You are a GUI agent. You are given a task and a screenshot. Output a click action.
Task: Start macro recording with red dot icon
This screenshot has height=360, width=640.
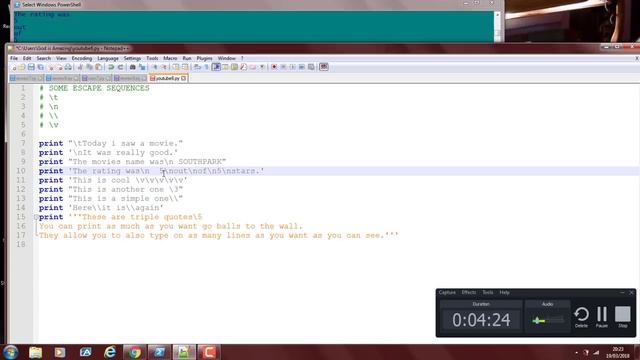coord(274,67)
